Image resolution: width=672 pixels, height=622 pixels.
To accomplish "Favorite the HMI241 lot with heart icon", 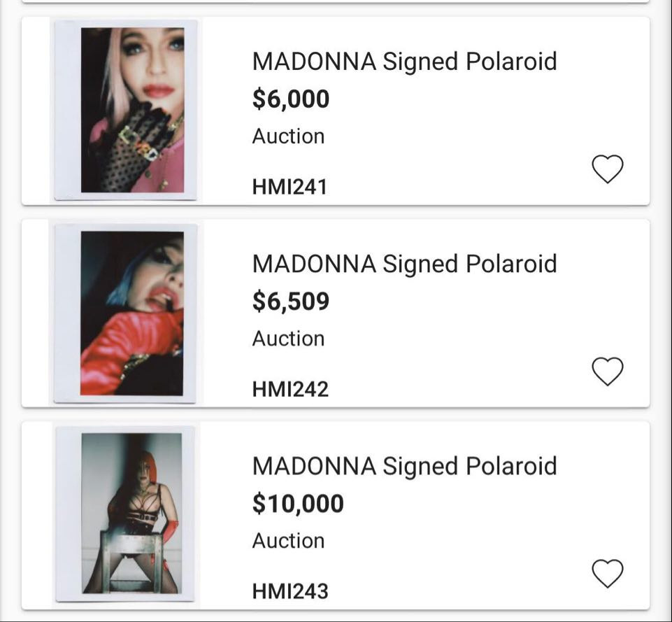I will click(x=607, y=169).
